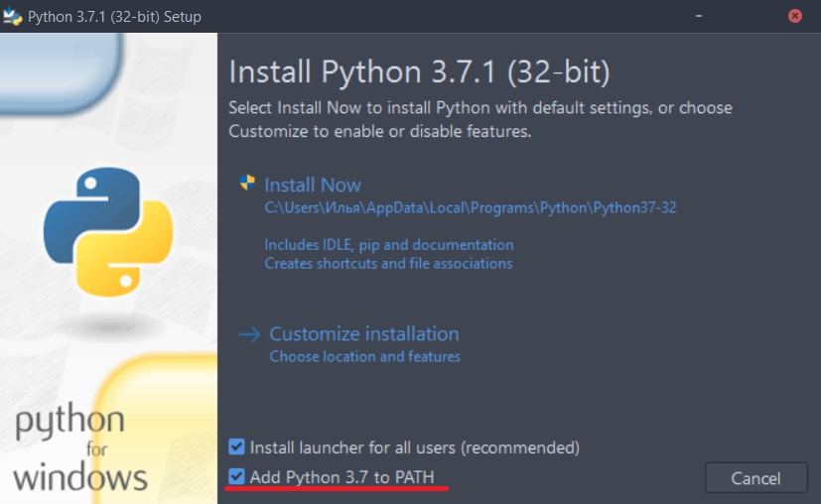
Task: Close the setup window with the red button
Action: [x=795, y=16]
